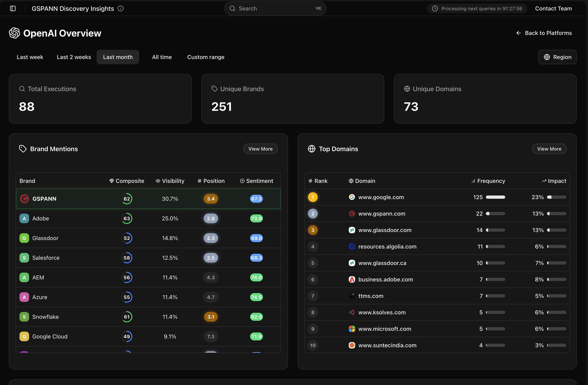Switch to the All time tab

click(x=162, y=57)
